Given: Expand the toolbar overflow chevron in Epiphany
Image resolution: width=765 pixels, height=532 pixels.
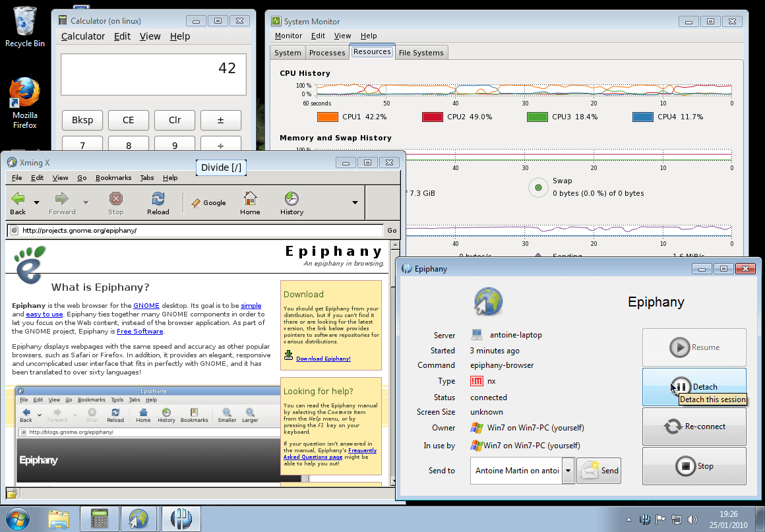Looking at the screenshot, I should tap(355, 202).
